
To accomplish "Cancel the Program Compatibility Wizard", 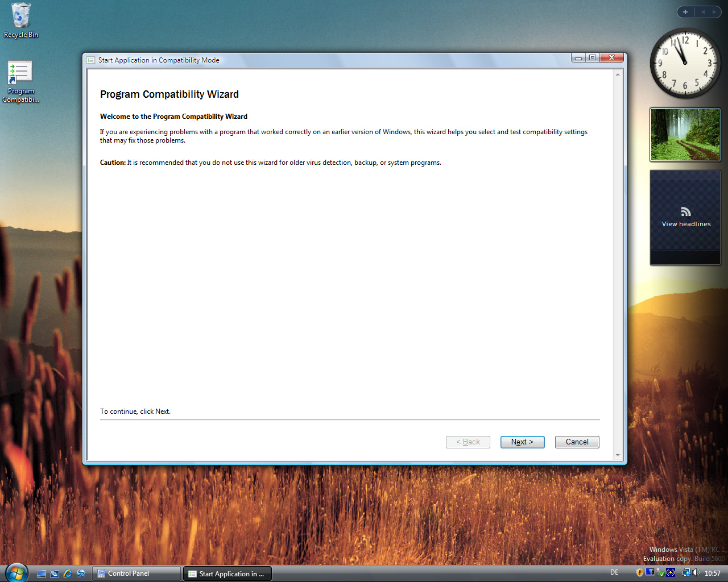I will tap(577, 442).
